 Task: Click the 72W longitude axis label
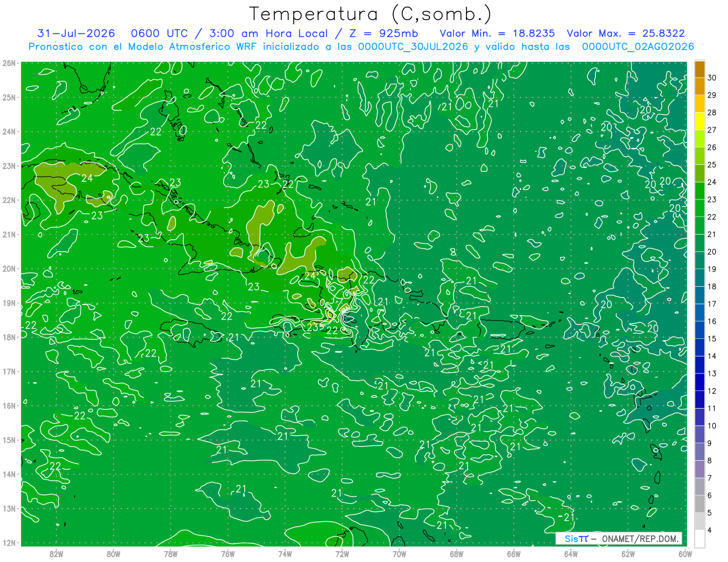coord(342,553)
